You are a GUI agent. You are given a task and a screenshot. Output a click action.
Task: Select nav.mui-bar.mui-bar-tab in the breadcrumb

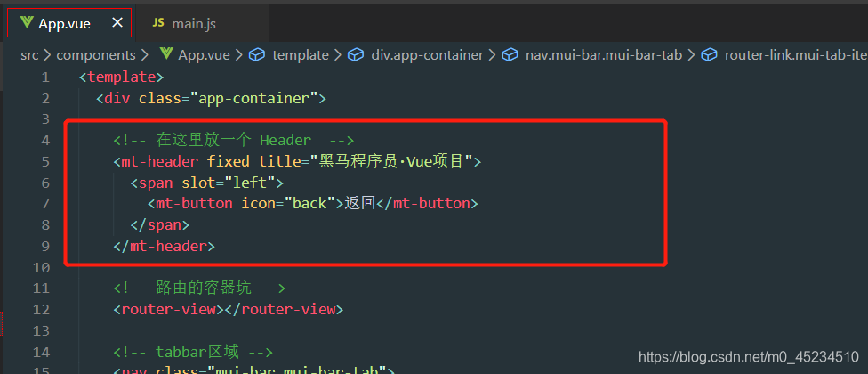click(x=604, y=55)
